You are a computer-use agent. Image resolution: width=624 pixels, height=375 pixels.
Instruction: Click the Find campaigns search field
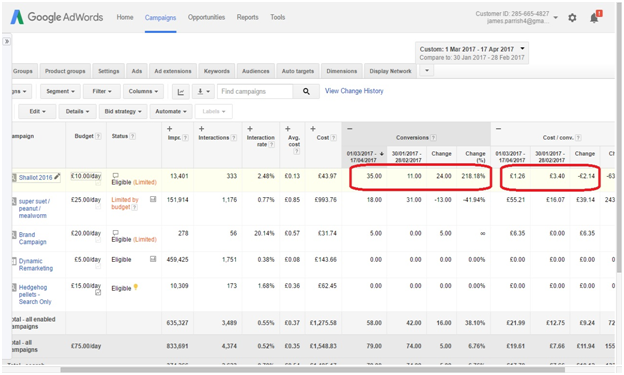tap(255, 92)
